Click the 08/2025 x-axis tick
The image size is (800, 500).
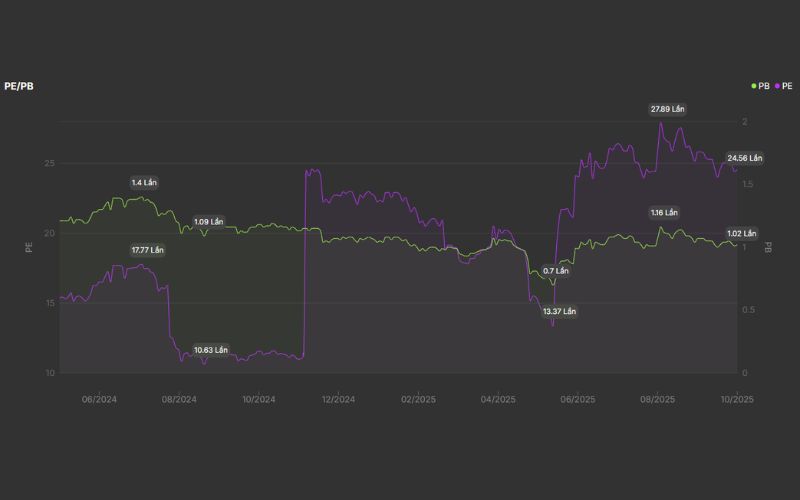click(x=657, y=399)
